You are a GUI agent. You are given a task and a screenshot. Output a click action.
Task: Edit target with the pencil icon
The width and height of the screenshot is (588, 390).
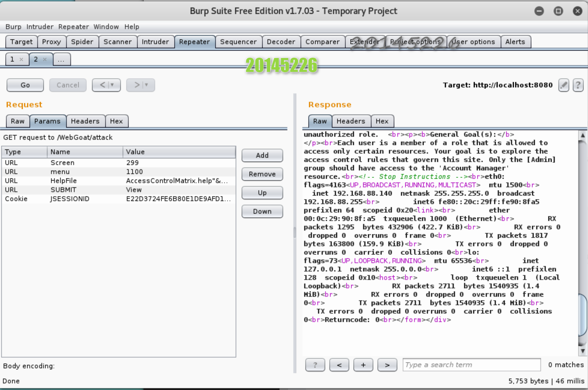(x=564, y=85)
